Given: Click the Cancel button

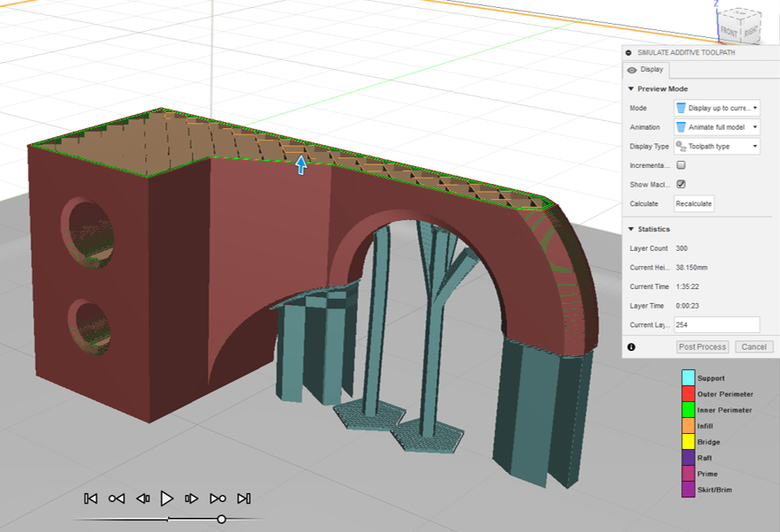Looking at the screenshot, I should click(753, 347).
